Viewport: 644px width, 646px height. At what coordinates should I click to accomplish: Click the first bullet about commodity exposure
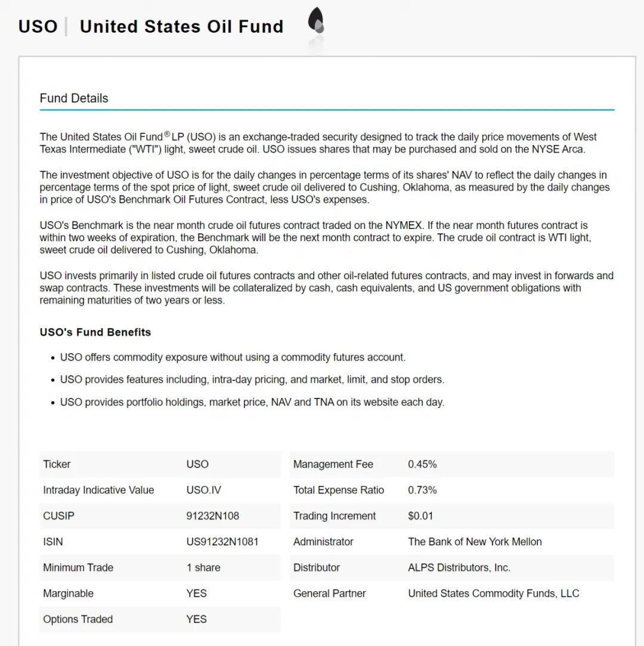pos(233,357)
